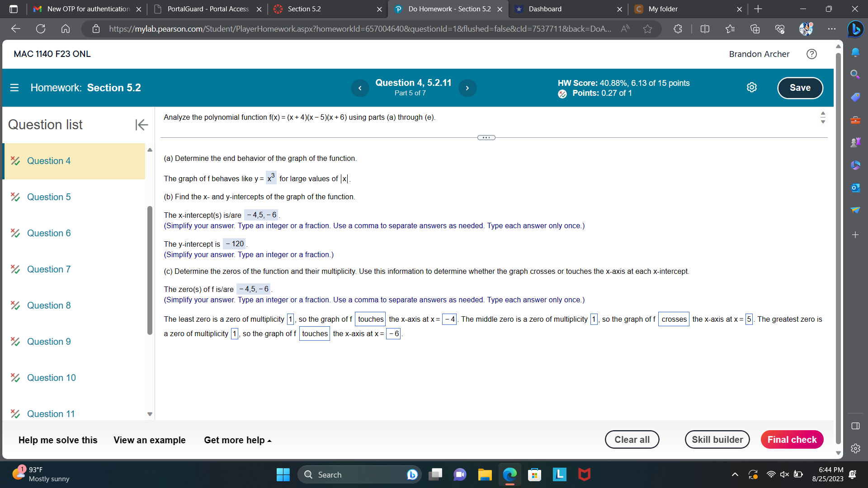Screen dimensions: 868x488
Task: Edit the least zero multiplicity answer box
Action: [x=290, y=319]
